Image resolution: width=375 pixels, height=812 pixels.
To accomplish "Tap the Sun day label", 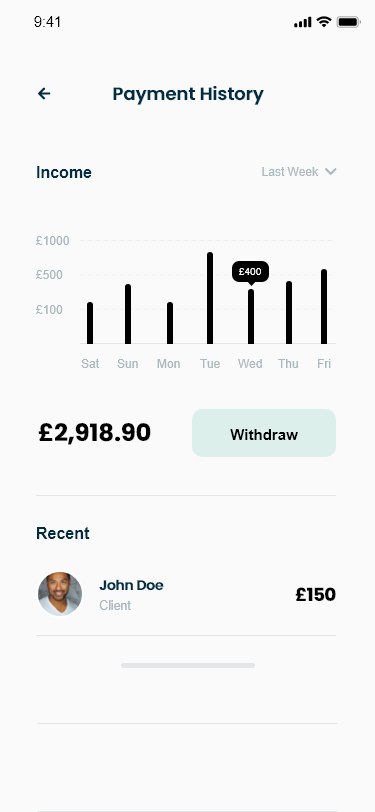I will pos(127,364).
